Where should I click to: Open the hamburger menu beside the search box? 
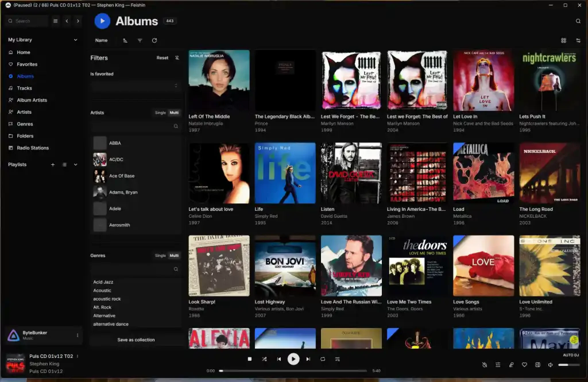55,21
